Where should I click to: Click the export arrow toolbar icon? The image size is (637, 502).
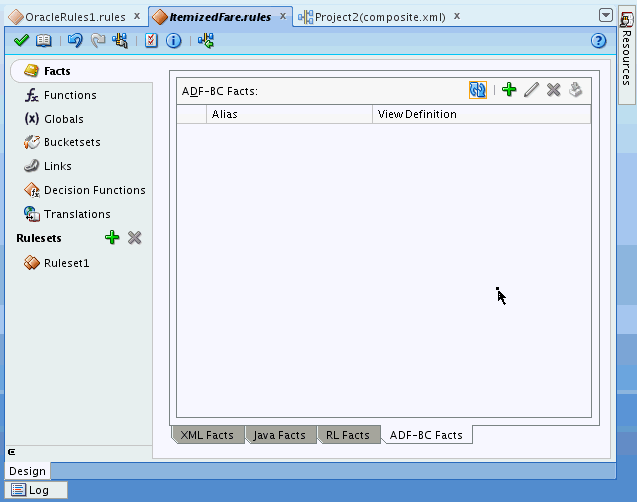pyautogui.click(x=206, y=41)
